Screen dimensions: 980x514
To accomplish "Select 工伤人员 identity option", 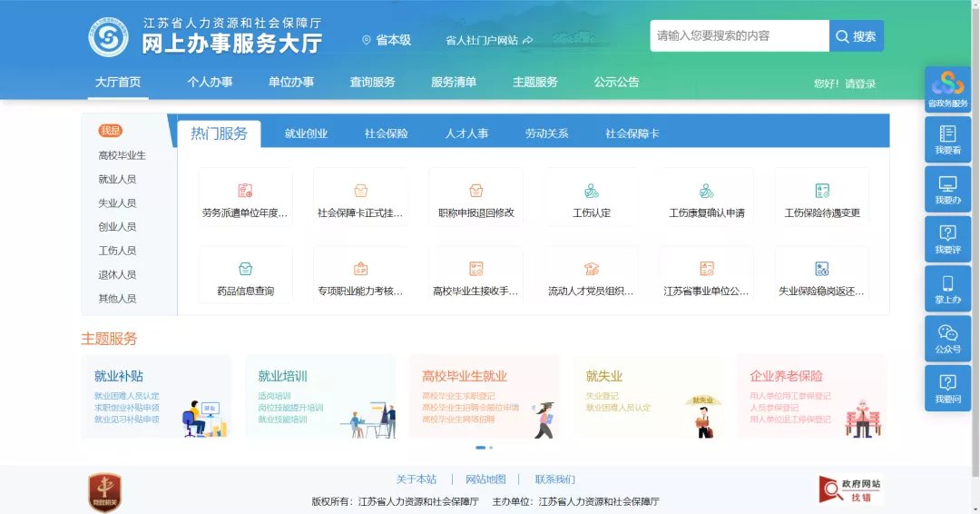I will click(117, 250).
